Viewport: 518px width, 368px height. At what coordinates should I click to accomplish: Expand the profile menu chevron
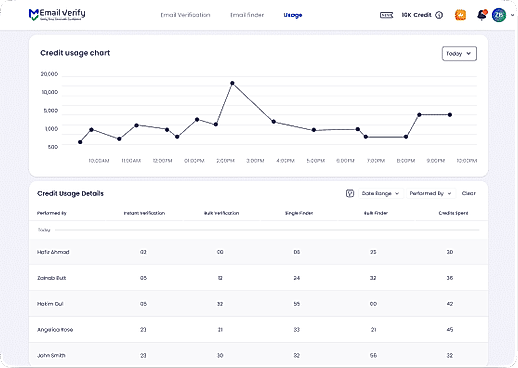click(512, 15)
